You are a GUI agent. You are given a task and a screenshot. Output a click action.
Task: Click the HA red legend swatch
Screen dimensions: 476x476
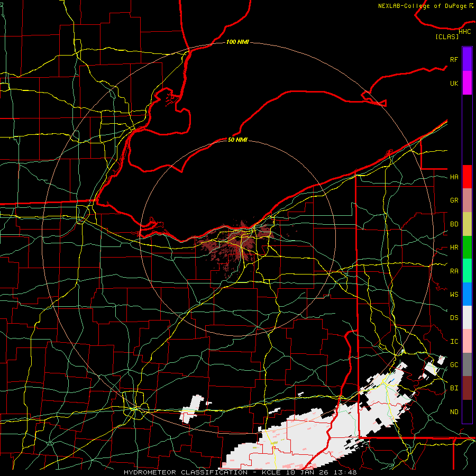467,177
